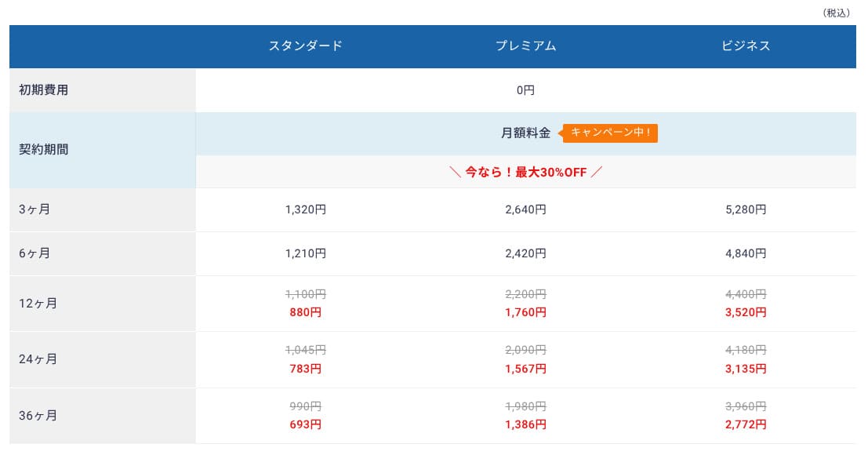This screenshot has width=868, height=455.
Task: Click the 0円 initial fee value
Action: [525, 90]
